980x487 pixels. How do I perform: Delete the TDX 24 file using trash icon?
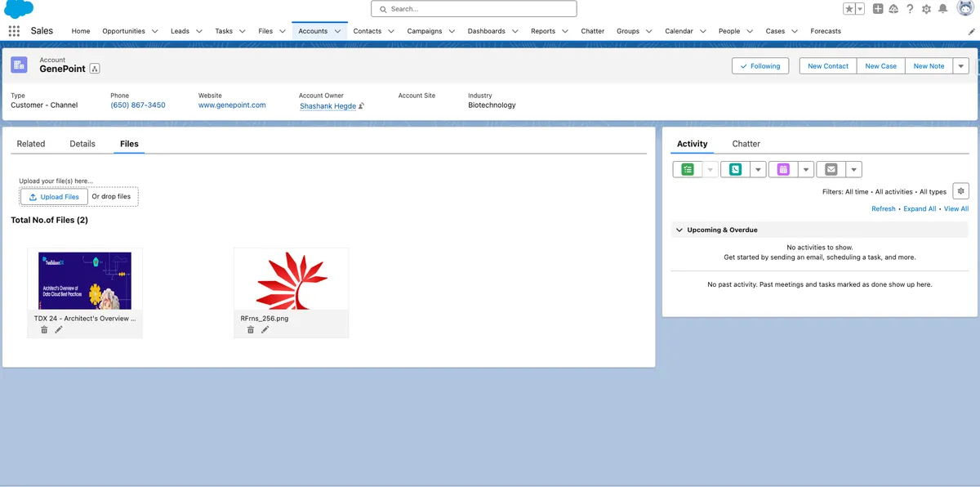[x=44, y=329]
